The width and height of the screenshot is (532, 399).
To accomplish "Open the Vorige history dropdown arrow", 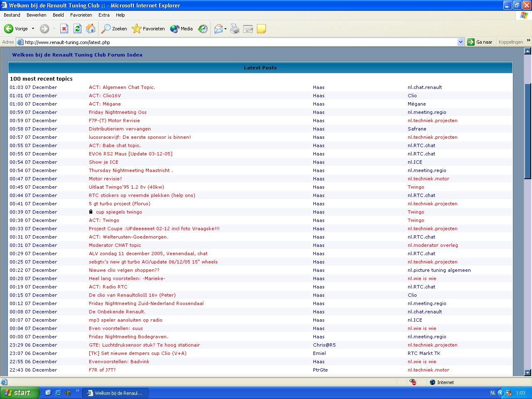I will [33, 29].
